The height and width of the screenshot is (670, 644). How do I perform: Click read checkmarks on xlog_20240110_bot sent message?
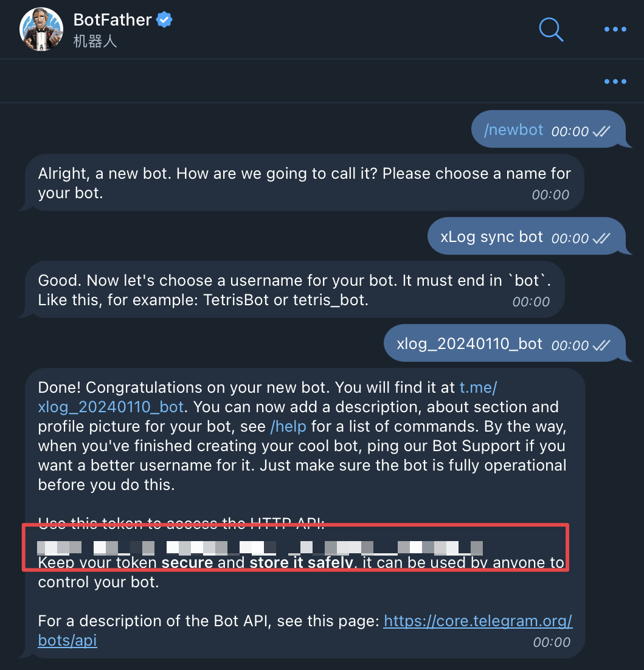(x=601, y=345)
